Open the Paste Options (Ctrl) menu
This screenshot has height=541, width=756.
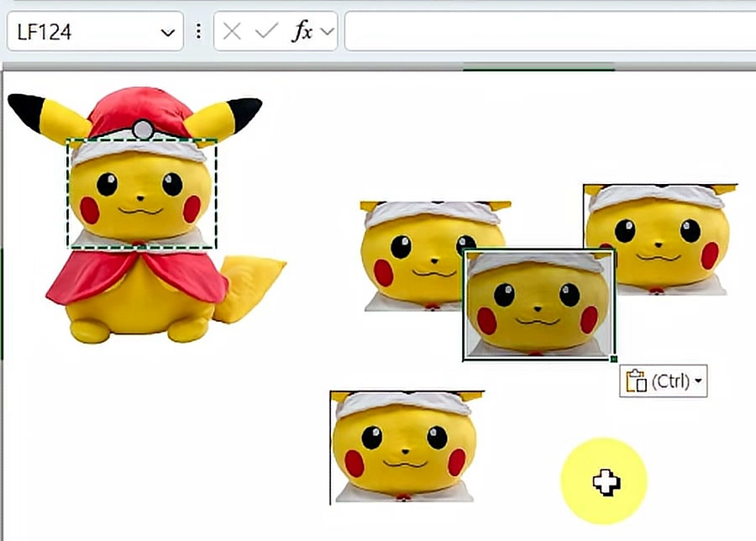(664, 381)
